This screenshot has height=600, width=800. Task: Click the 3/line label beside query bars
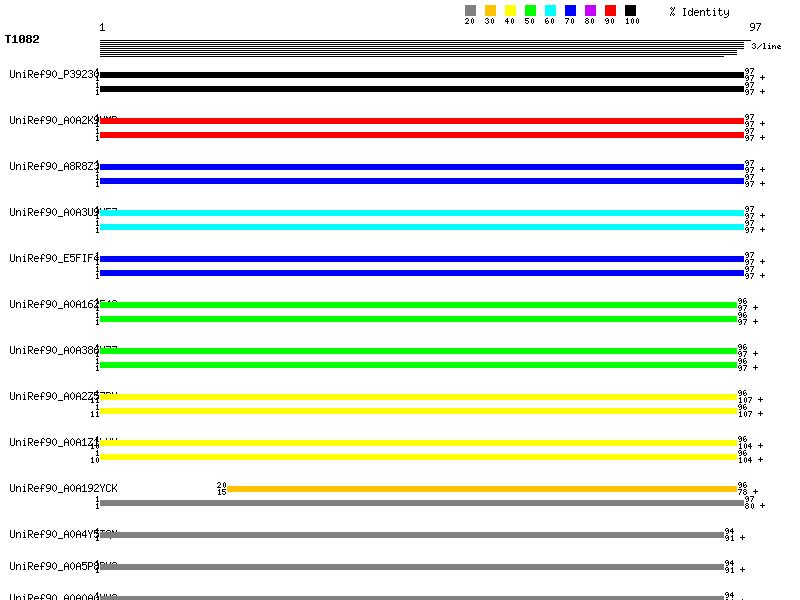tap(766, 46)
